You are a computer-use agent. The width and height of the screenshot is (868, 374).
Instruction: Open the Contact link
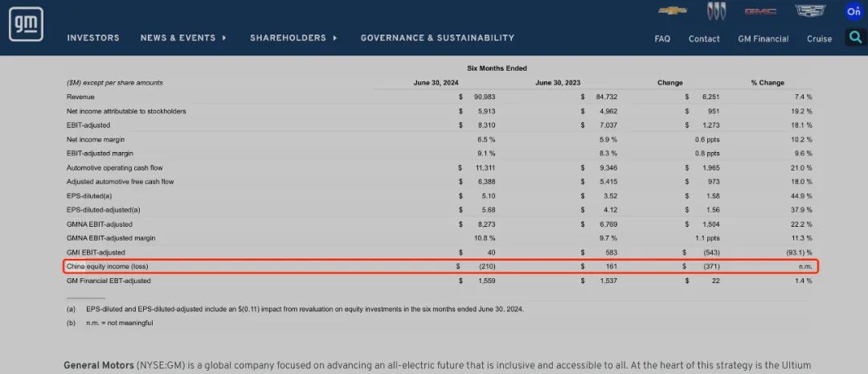pyautogui.click(x=704, y=39)
